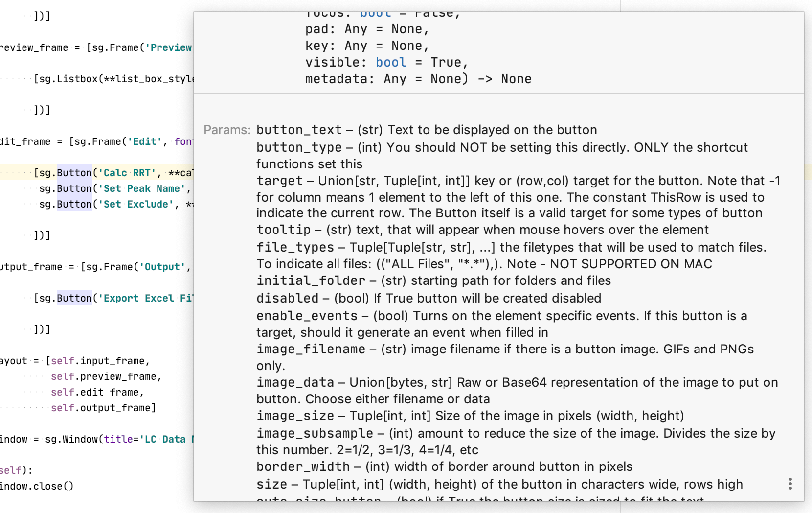812x513 pixels.
Task: Click self.input_frame in the layout list
Action: [x=98, y=361]
